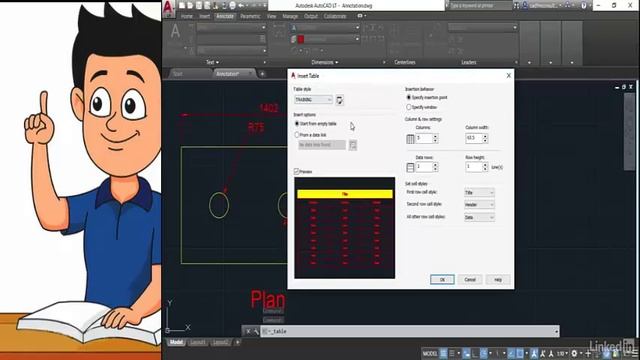Click the data link manager icon
The height and width of the screenshot is (360, 640).
[x=353, y=145]
